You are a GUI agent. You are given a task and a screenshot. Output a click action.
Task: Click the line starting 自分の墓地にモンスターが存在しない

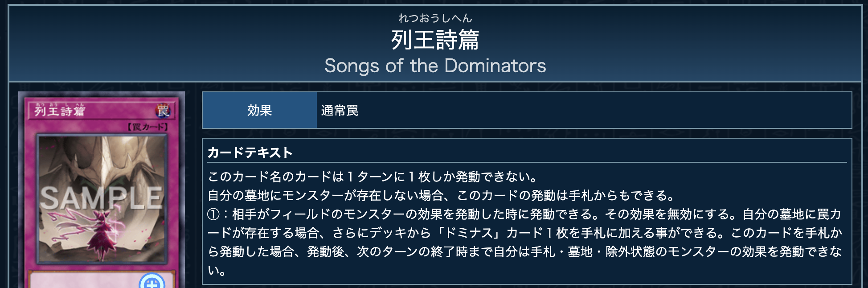coord(441,196)
